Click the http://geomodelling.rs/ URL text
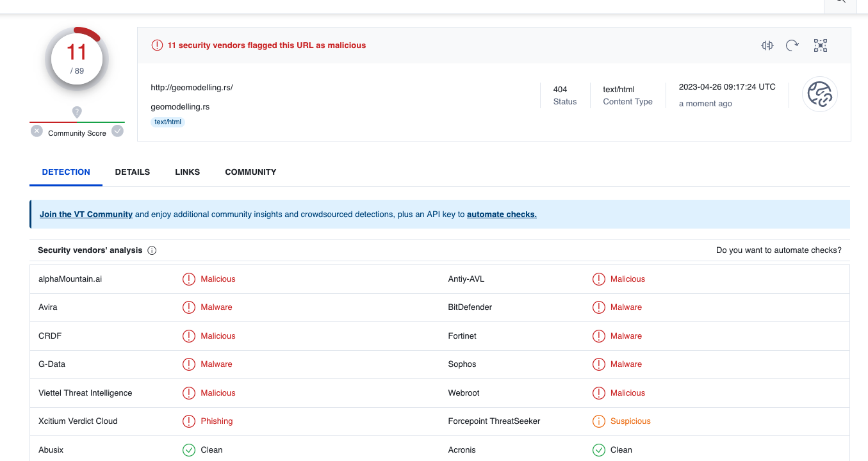Screen dimensions: 868x461 coord(192,88)
